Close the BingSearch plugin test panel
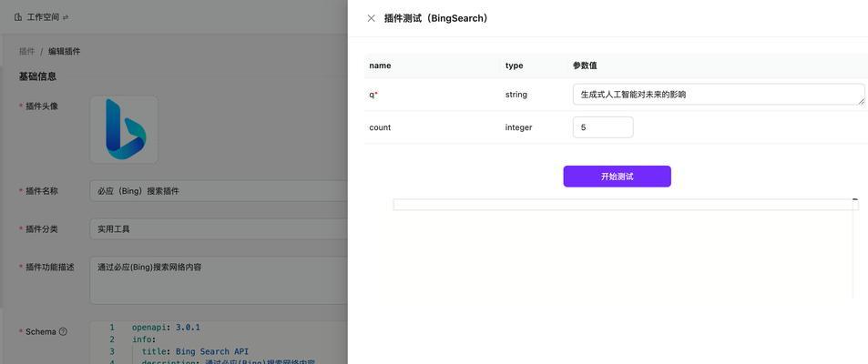This screenshot has height=364, width=868. 371,18
